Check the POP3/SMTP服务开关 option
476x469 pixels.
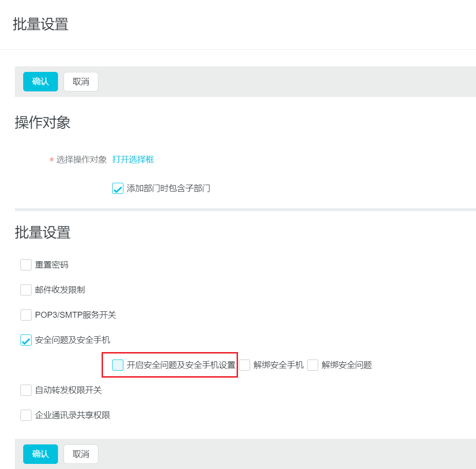click(x=26, y=315)
